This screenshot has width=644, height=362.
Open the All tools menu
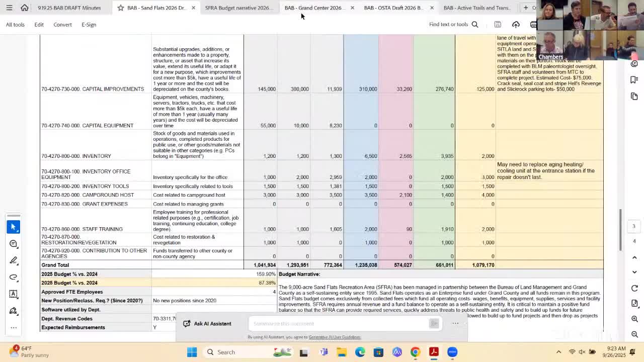pyautogui.click(x=15, y=24)
